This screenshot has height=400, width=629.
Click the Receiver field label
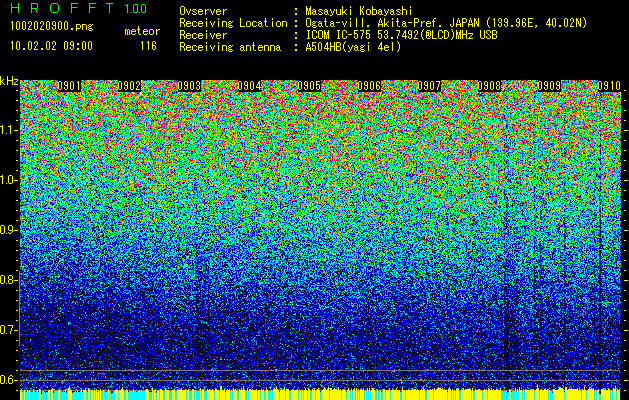203,35
